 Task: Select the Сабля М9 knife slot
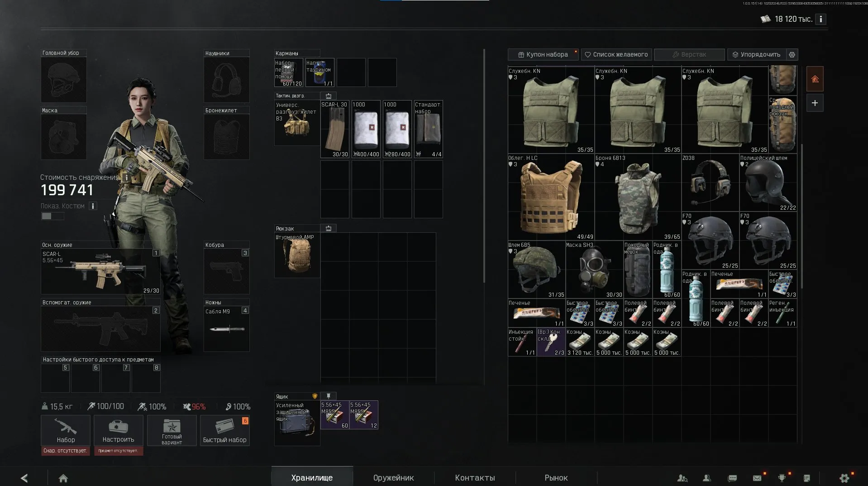226,329
